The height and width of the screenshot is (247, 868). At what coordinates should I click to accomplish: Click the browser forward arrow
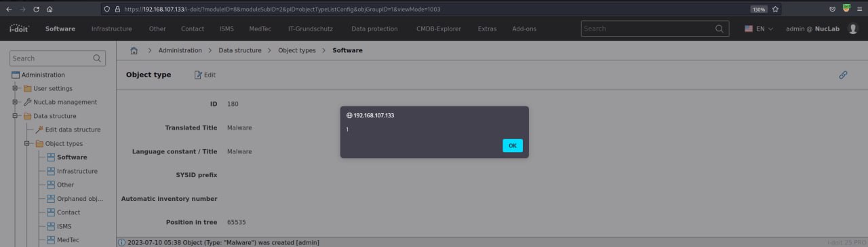coord(22,9)
